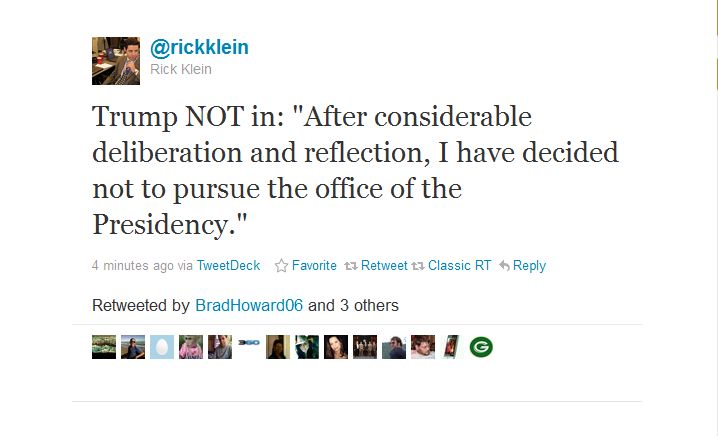The width and height of the screenshot is (718, 436).
Task: Click the Reply arrow icon
Action: point(505,266)
